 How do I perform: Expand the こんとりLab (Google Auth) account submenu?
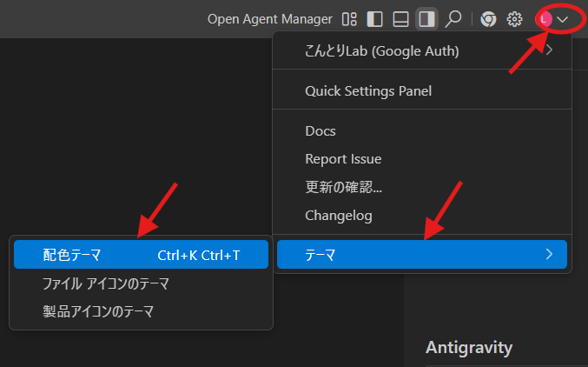pyautogui.click(x=421, y=51)
